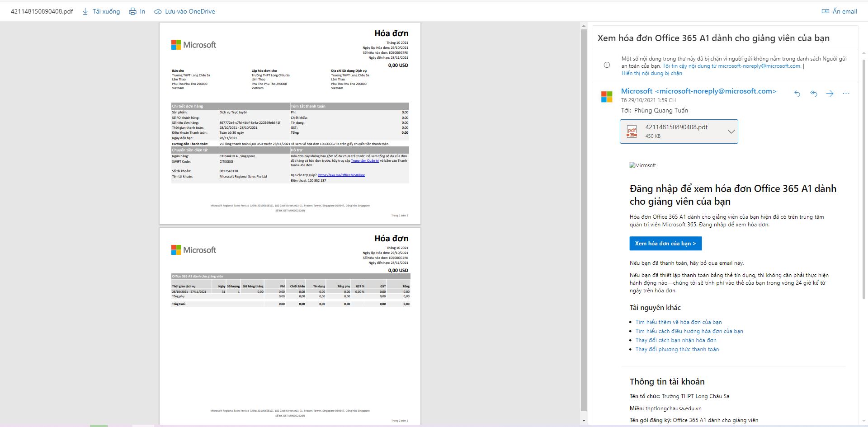Click recipient name Phùng Quang Tuấn

pos(661,110)
